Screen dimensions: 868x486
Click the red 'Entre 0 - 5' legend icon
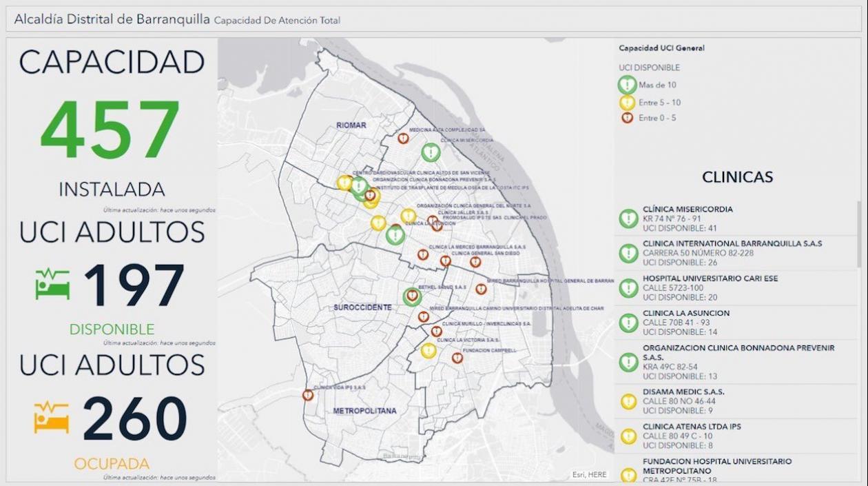click(627, 118)
